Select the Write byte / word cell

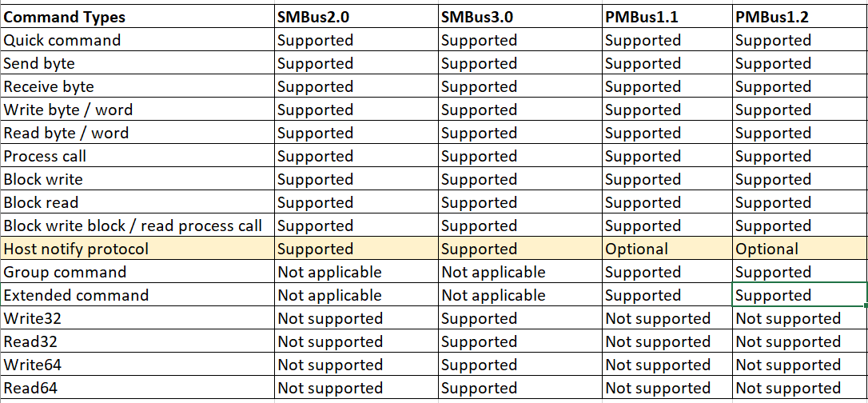[x=137, y=110]
